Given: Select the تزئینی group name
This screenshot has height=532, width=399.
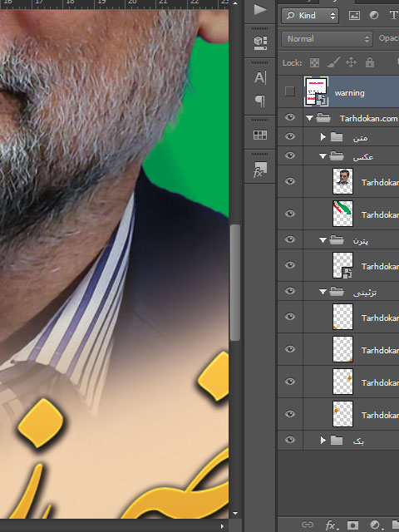Looking at the screenshot, I should point(365,292).
